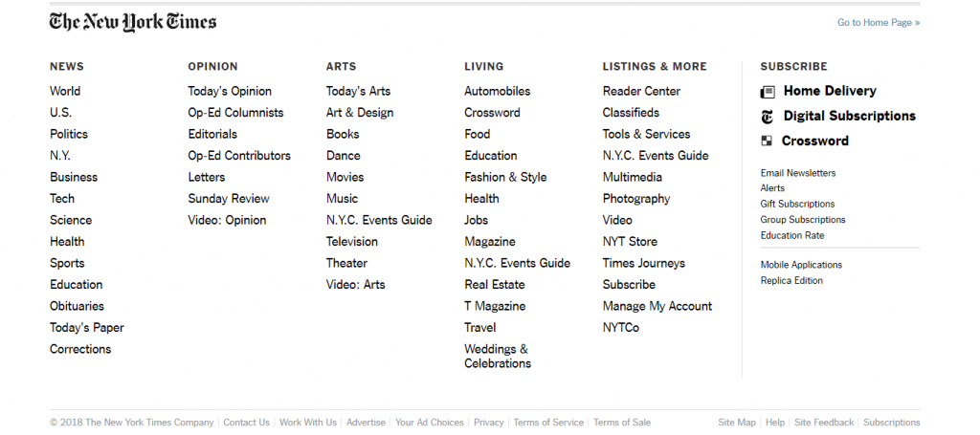Click Terms of Service in footer
The height and width of the screenshot is (435, 980).
pos(548,423)
